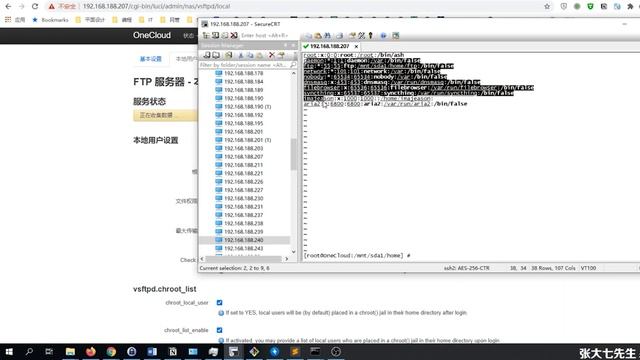Click the browser Back arrow

[x=8, y=7]
